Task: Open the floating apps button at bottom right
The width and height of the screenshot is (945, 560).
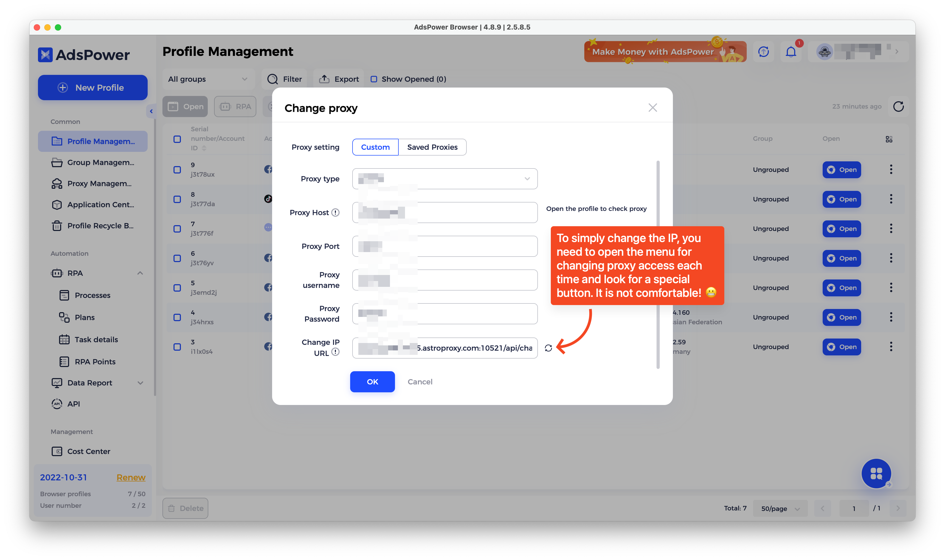Action: coord(876,473)
